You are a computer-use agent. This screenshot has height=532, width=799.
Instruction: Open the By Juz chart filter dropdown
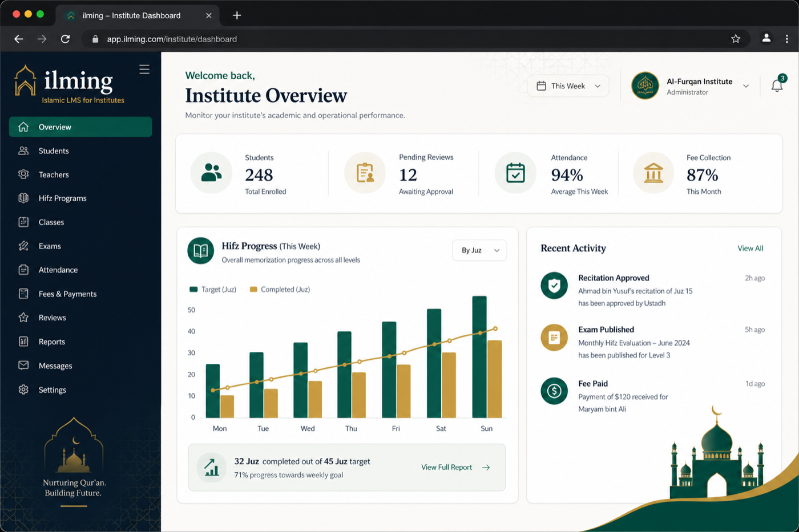click(x=479, y=250)
